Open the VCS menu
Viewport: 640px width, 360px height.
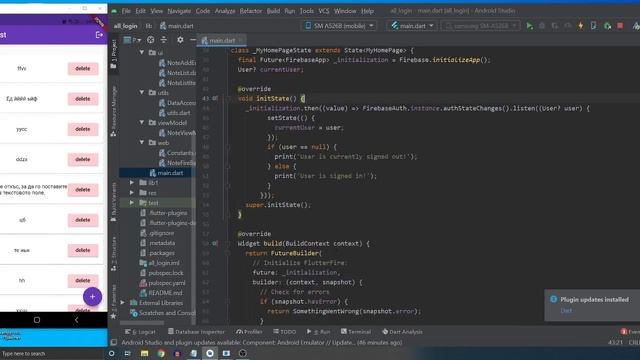click(x=324, y=11)
